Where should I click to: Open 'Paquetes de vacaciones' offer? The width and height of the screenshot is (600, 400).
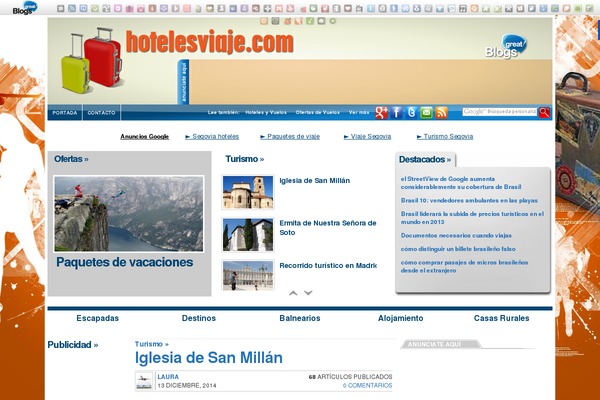point(125,262)
